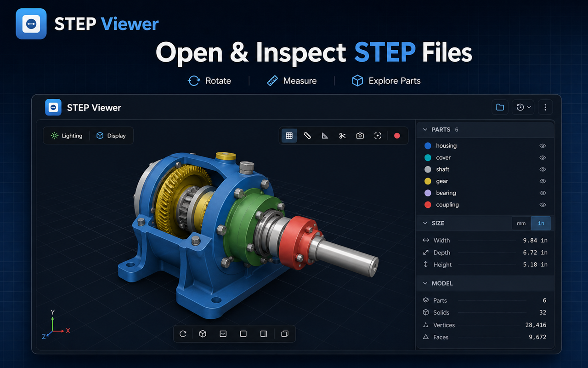Screen dimensions: 588x368
Task: Click the Explore Parts cube icon
Action: tap(357, 81)
